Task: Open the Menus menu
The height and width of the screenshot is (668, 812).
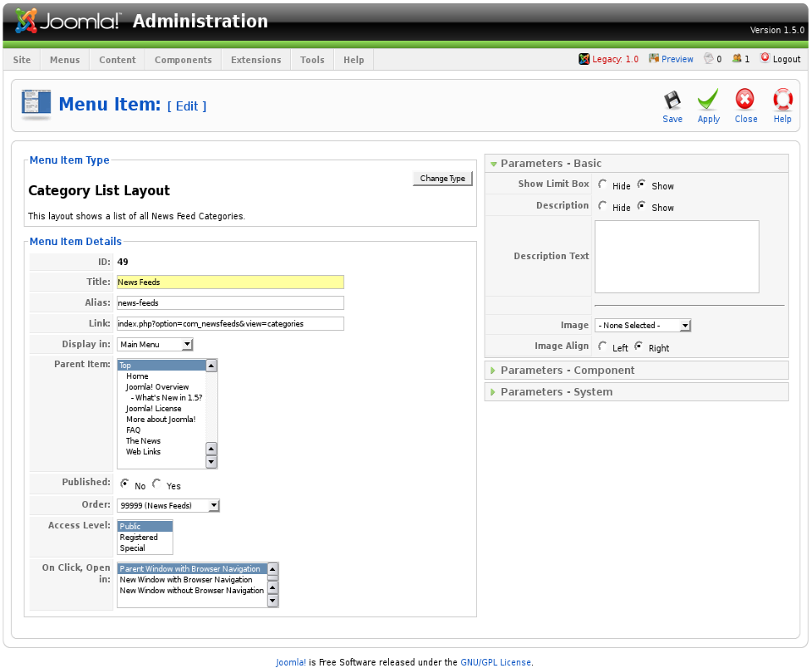Action: tap(65, 60)
